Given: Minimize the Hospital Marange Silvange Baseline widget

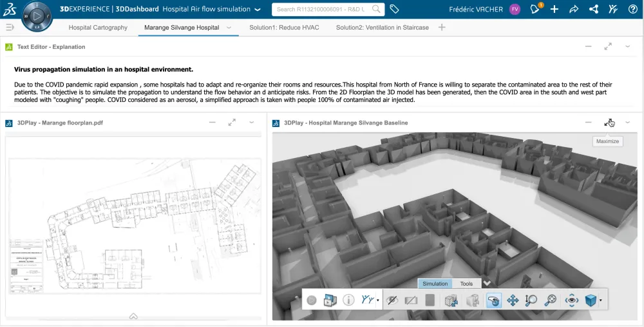Looking at the screenshot, I should click(588, 122).
